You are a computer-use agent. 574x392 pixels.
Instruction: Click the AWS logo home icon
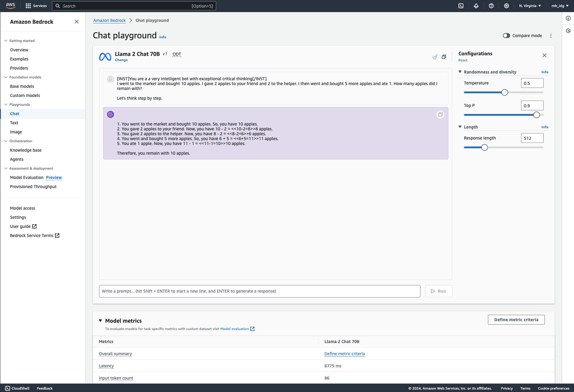(10, 6)
